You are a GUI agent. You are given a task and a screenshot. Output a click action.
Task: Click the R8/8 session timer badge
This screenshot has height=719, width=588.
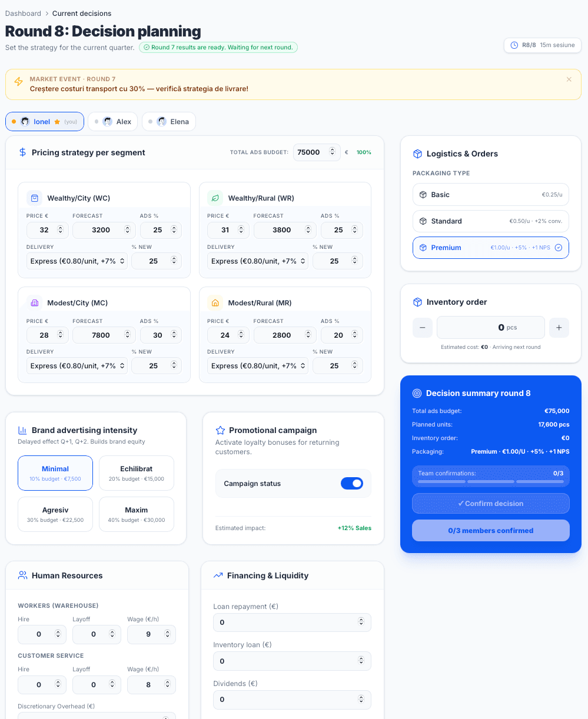[543, 45]
